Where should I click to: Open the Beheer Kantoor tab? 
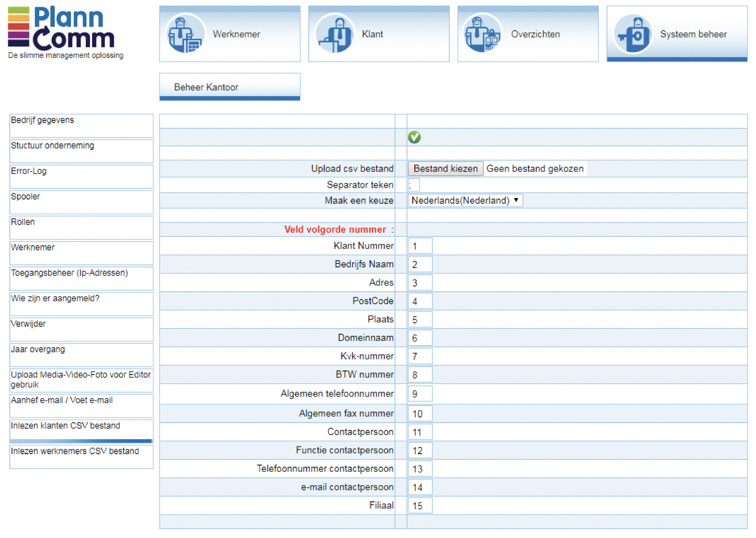pyautogui.click(x=230, y=87)
